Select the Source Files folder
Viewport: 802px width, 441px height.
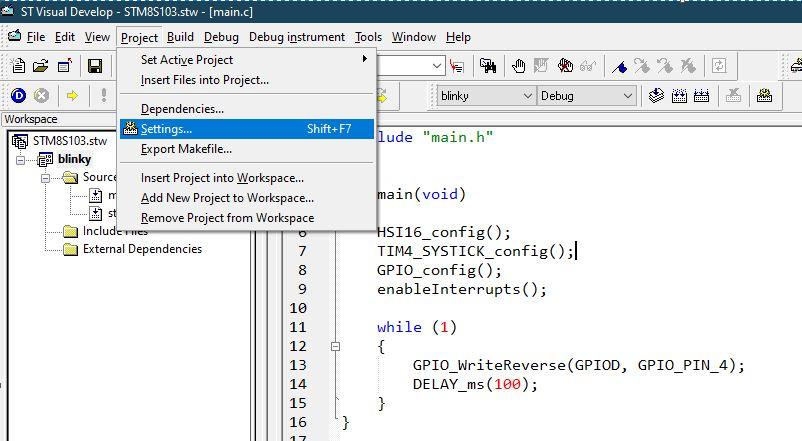100,177
